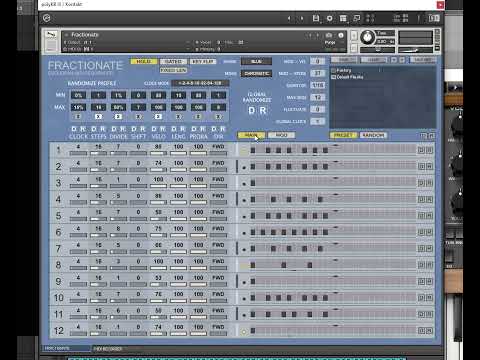
Task: Open instrument edit wrench icon
Action: point(51,34)
